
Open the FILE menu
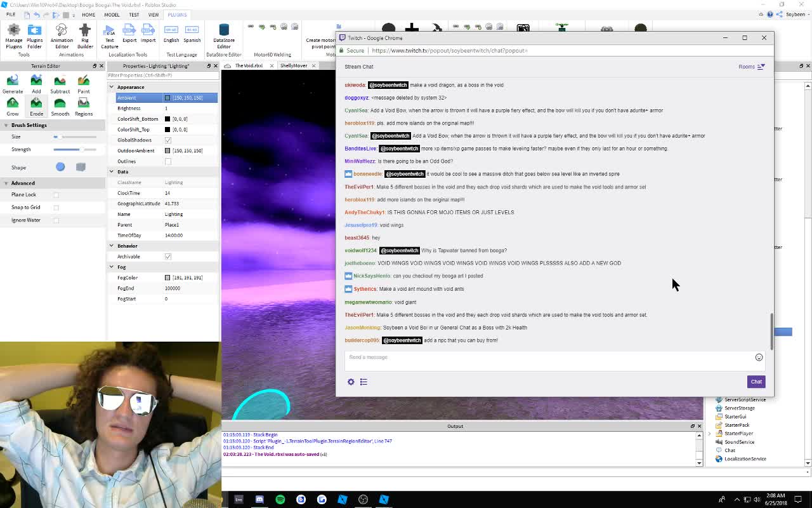(x=11, y=15)
